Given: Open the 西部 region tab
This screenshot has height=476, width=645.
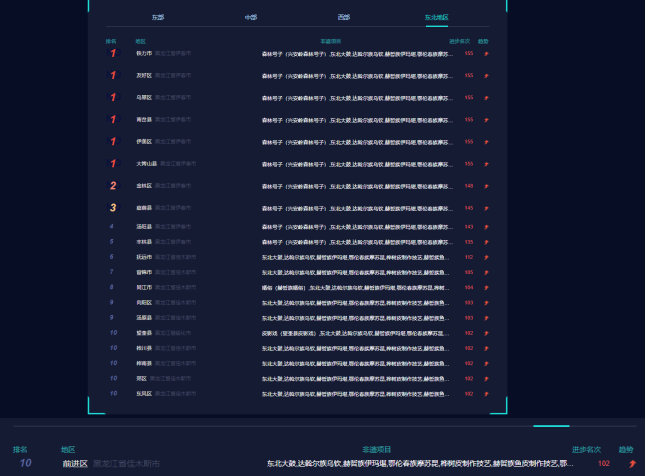Looking at the screenshot, I should click(x=344, y=18).
